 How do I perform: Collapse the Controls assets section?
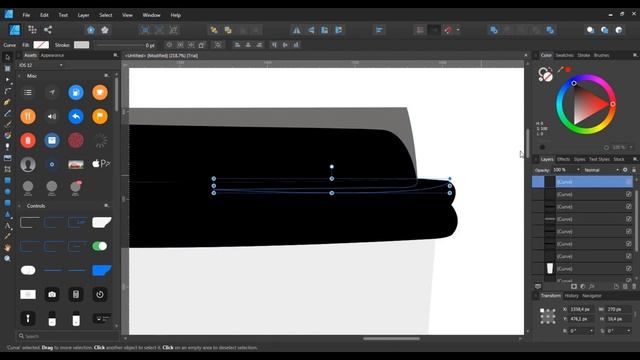19,206
